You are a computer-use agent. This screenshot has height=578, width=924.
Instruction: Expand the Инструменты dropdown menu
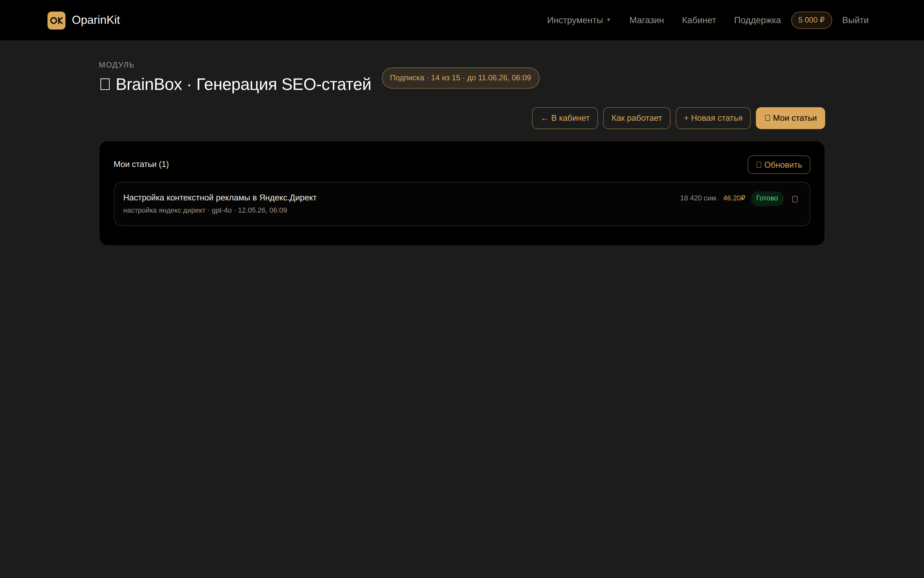(578, 20)
